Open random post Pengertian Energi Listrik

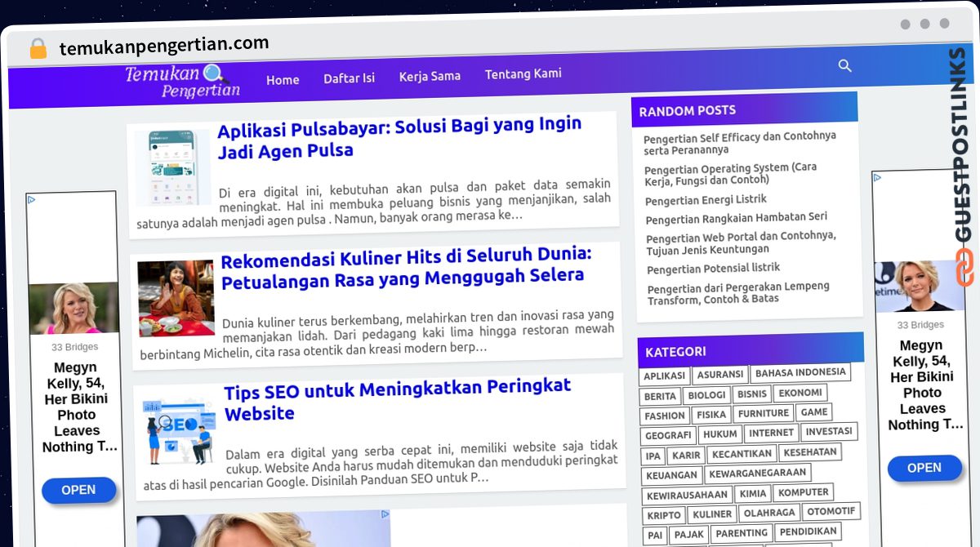[706, 200]
